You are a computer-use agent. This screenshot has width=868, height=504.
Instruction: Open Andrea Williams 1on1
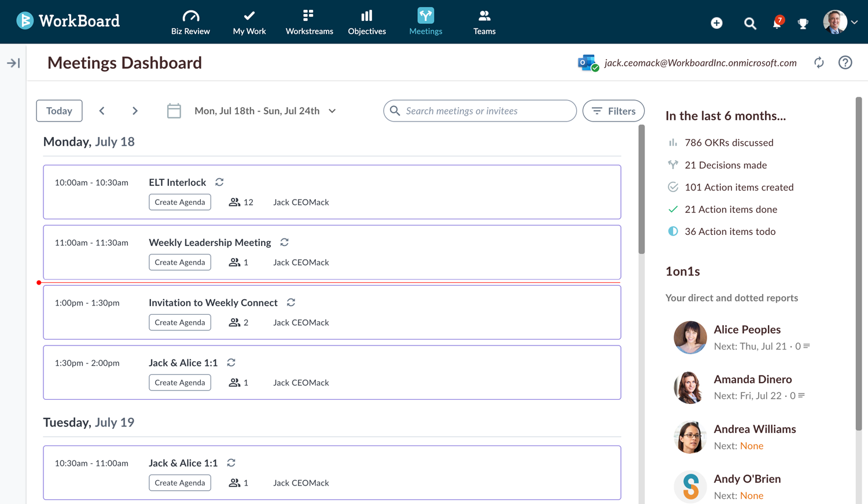(x=755, y=429)
